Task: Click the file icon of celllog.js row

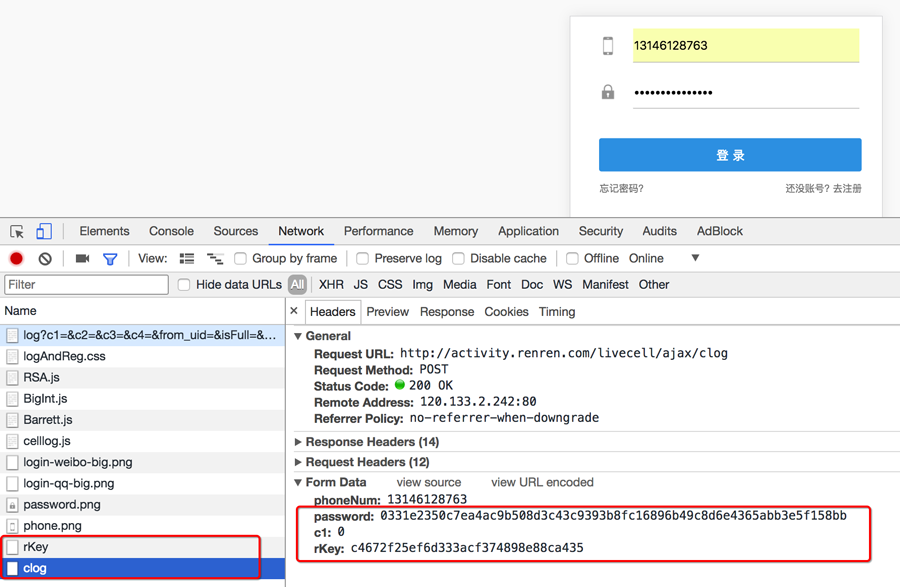Action: click(12, 441)
